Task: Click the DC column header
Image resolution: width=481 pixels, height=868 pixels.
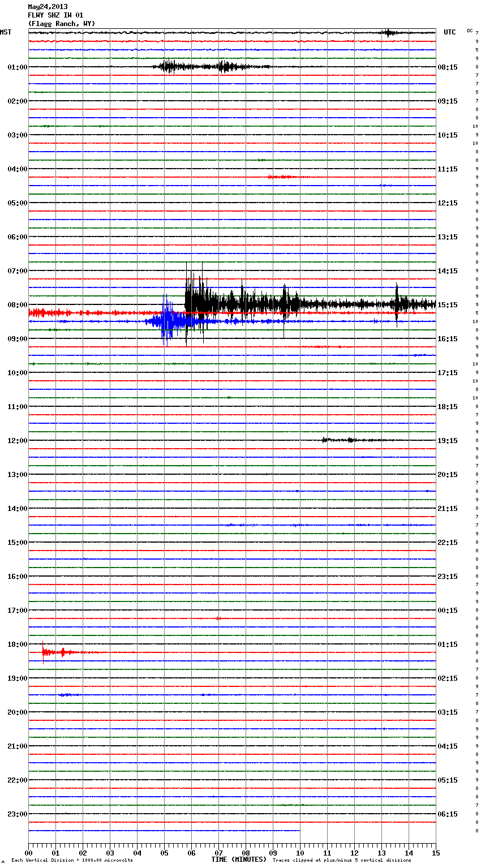Action: click(x=470, y=31)
